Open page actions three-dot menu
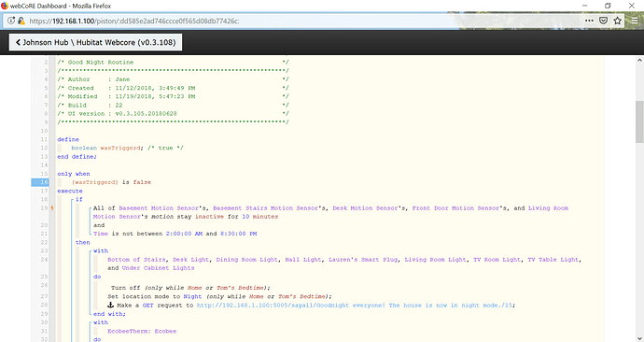Image resolution: width=644 pixels, height=342 pixels. point(589,21)
